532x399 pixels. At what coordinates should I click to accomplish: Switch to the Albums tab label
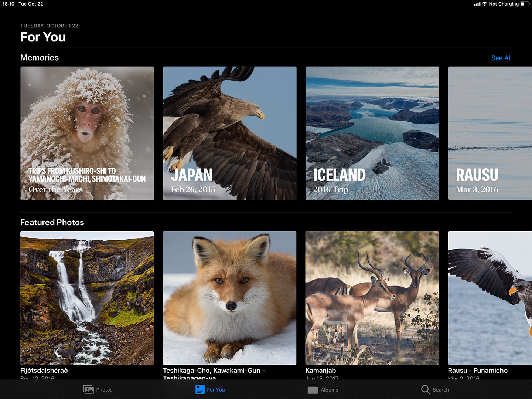coord(329,390)
